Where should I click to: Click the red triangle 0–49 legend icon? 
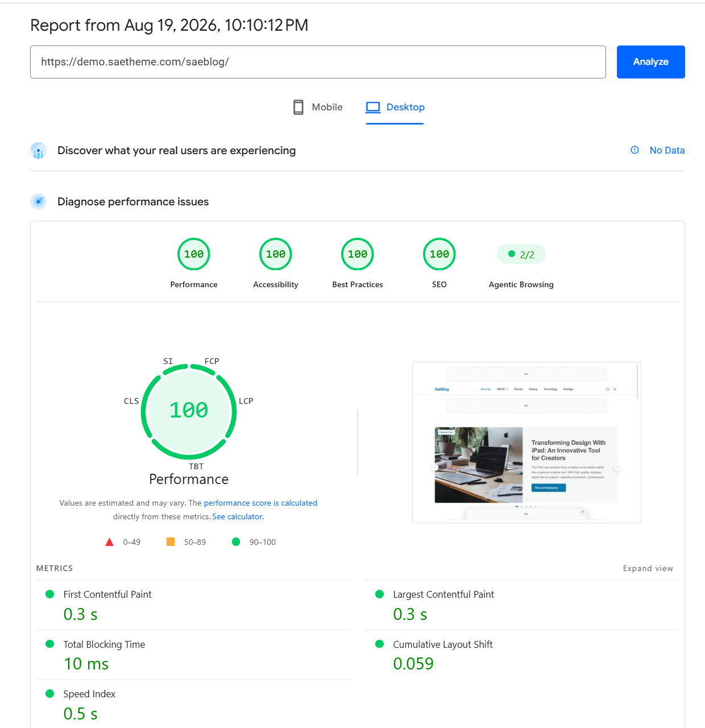(x=110, y=542)
